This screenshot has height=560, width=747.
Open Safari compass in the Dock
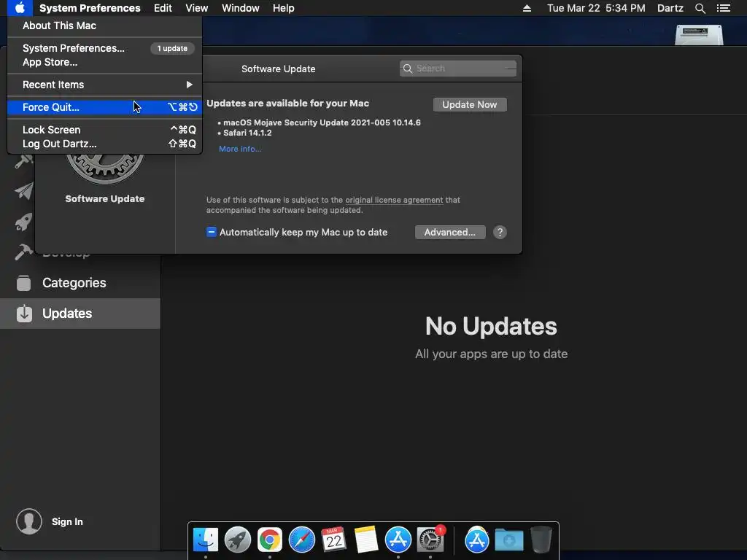coord(302,540)
